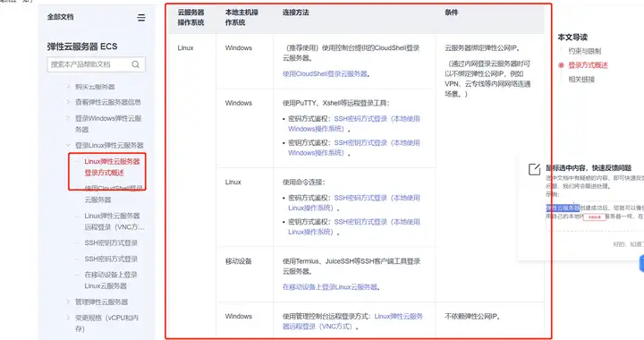Open 密码方式鉴权 SSH link for Linux操作系统
644x340 pixels.
(x=354, y=203)
